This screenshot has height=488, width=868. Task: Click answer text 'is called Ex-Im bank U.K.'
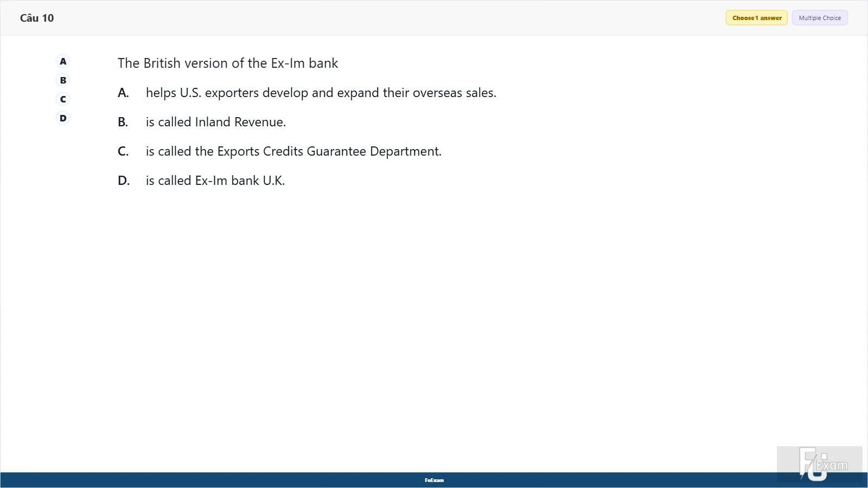pyautogui.click(x=215, y=181)
